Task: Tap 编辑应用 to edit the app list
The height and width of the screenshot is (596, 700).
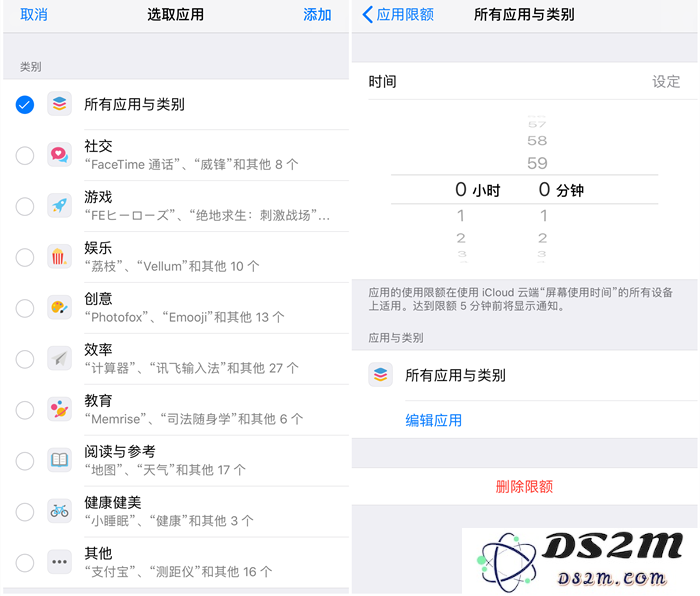Action: pos(433,420)
